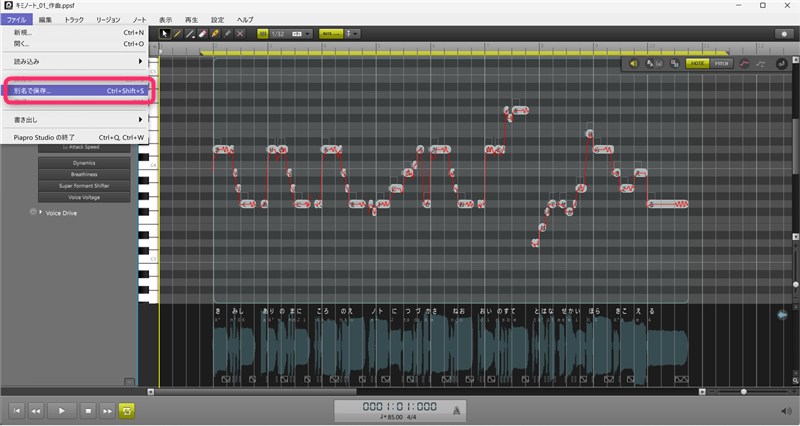Open the 設定 menu

pyautogui.click(x=217, y=19)
